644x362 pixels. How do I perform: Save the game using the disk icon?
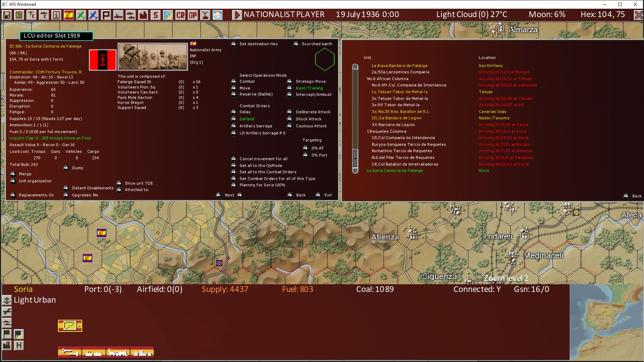point(7,15)
